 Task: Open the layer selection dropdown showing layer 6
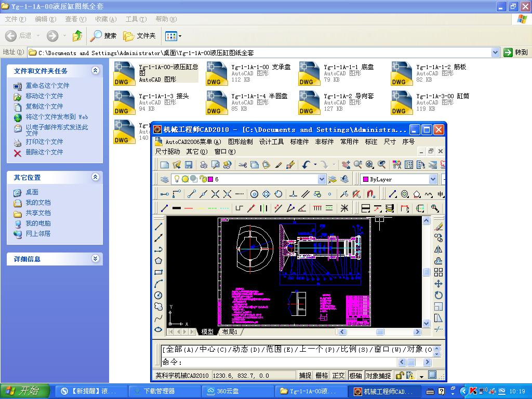pos(321,179)
